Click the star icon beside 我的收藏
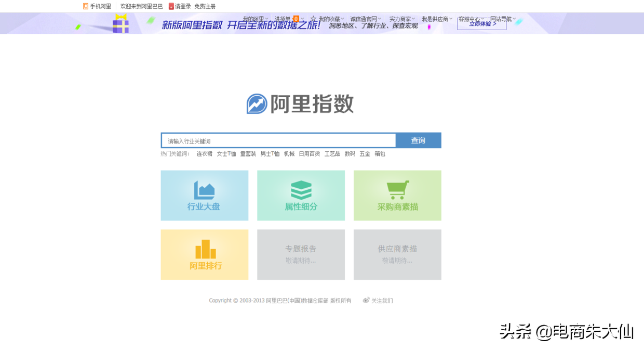This screenshot has height=350, width=644. 313,19
